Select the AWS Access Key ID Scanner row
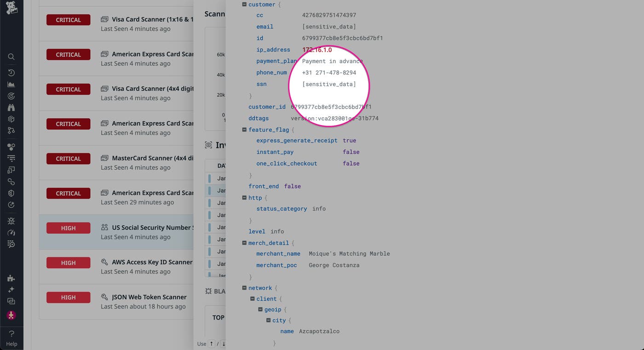 coord(152,262)
